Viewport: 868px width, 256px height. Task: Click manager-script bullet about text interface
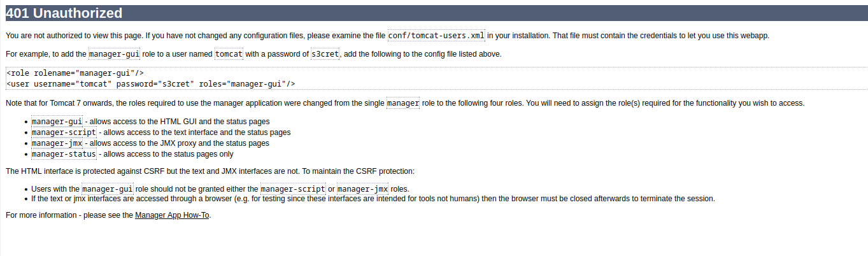click(64, 132)
